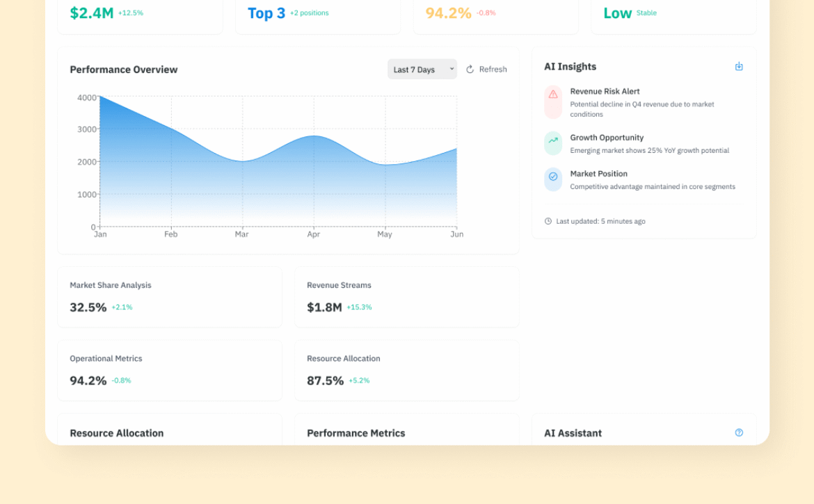814x504 pixels.
Task: Select the Revenue Streams $1.8M card
Action: [406, 297]
